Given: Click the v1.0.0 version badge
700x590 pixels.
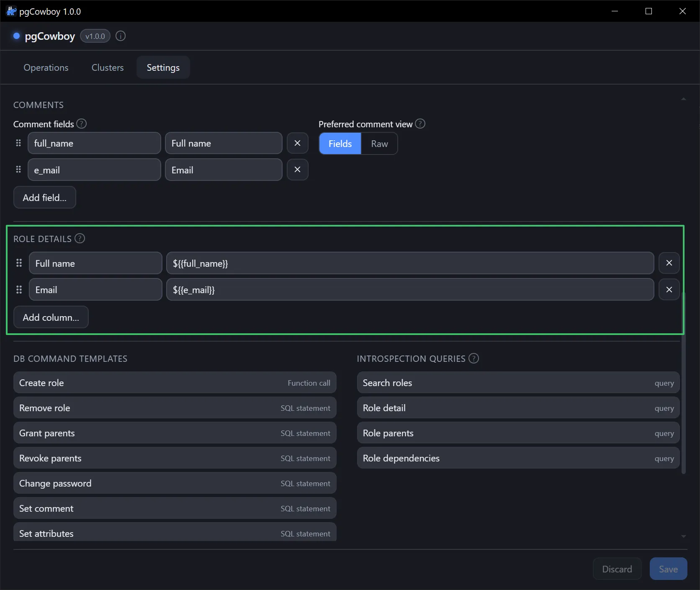Looking at the screenshot, I should coord(95,36).
